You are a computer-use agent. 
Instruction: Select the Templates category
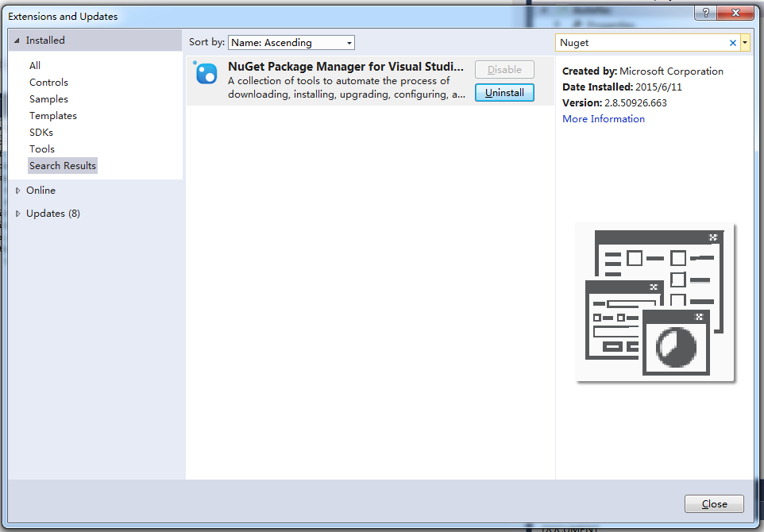(53, 115)
